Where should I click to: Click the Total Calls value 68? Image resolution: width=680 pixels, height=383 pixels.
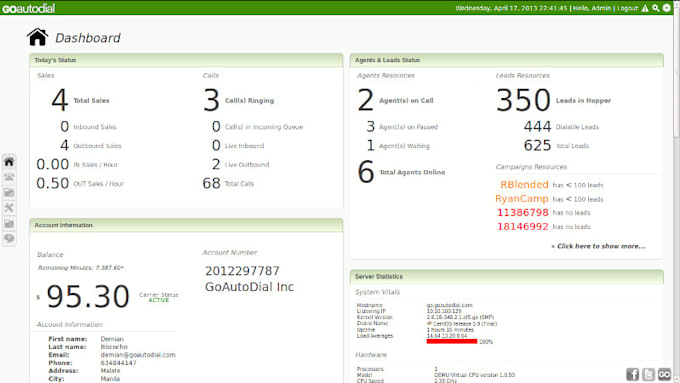click(212, 183)
